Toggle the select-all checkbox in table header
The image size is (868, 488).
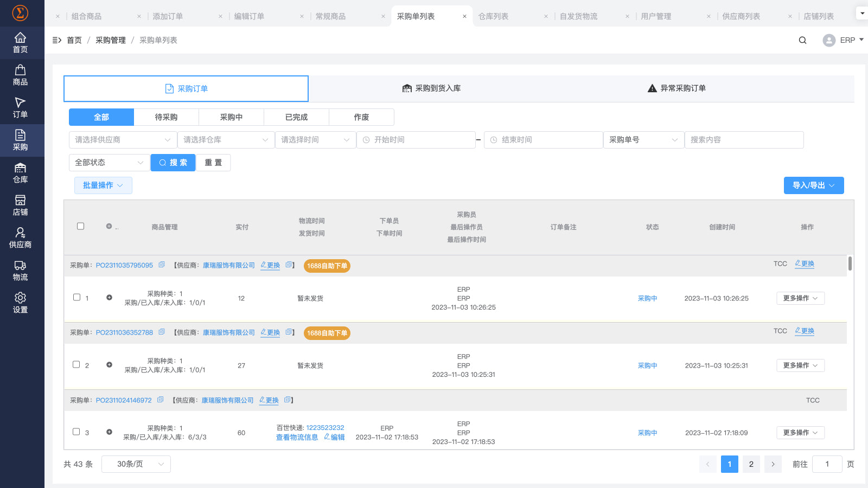pos(80,226)
